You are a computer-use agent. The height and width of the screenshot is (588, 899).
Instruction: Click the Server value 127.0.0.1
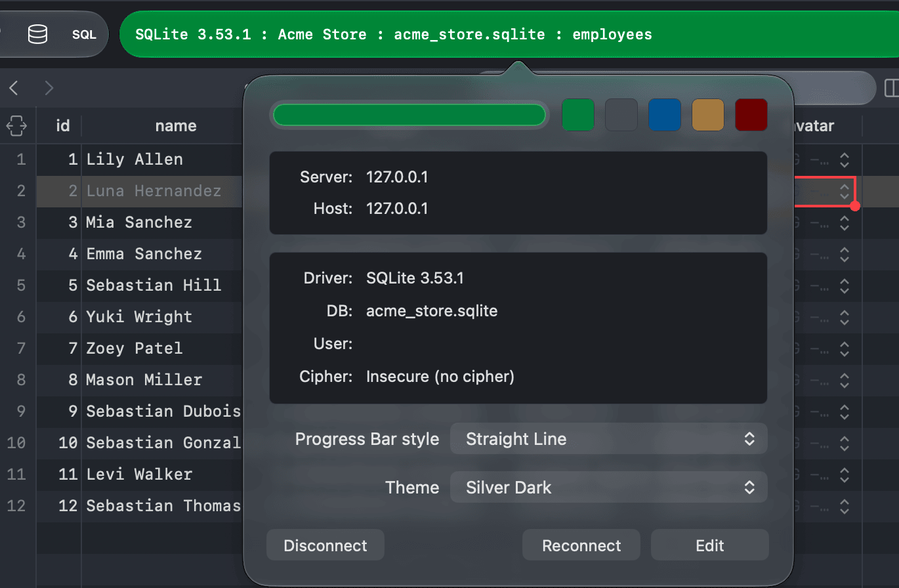(397, 177)
